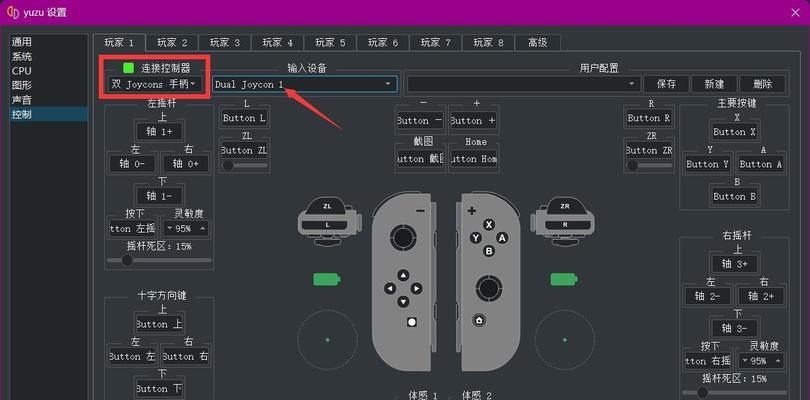
Task: Open the 用户配置 profile dropdown
Action: pos(524,84)
